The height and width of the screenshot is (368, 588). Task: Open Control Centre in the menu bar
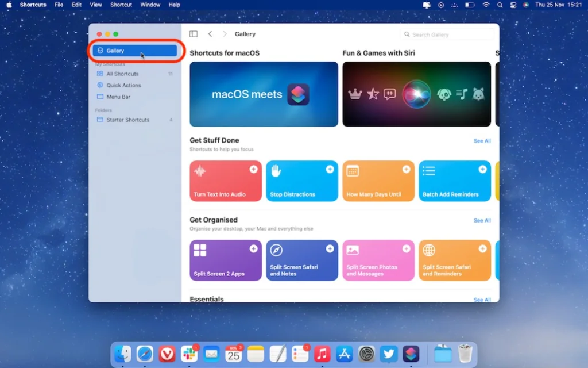click(513, 5)
